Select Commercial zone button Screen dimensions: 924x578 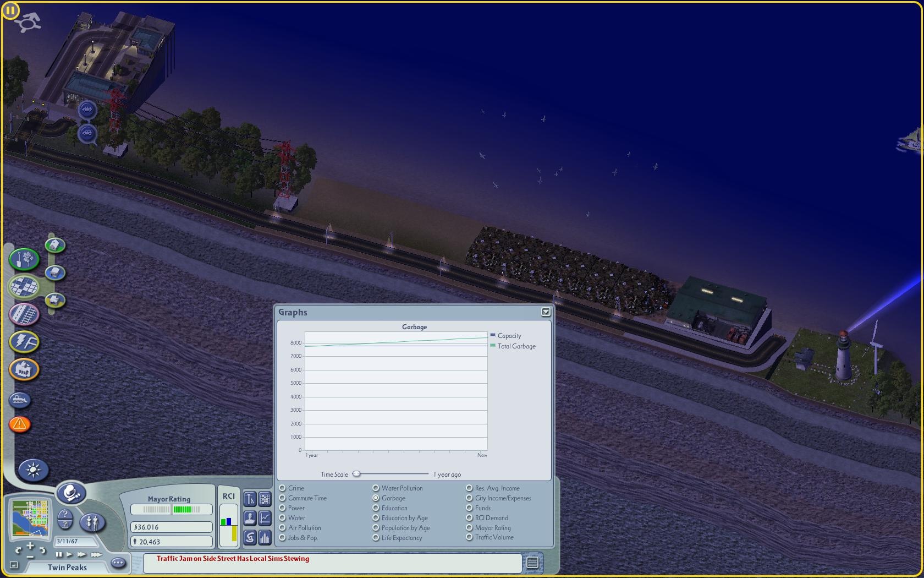[x=55, y=272]
